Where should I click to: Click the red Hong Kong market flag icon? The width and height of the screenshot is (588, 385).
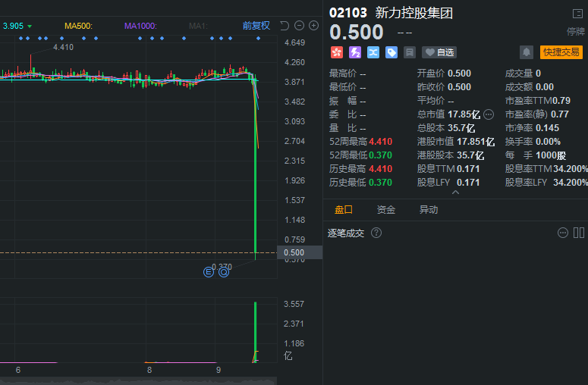337,52
